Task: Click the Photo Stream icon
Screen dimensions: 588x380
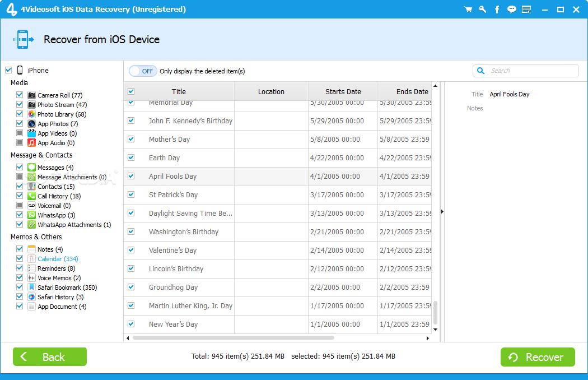Action: point(31,104)
